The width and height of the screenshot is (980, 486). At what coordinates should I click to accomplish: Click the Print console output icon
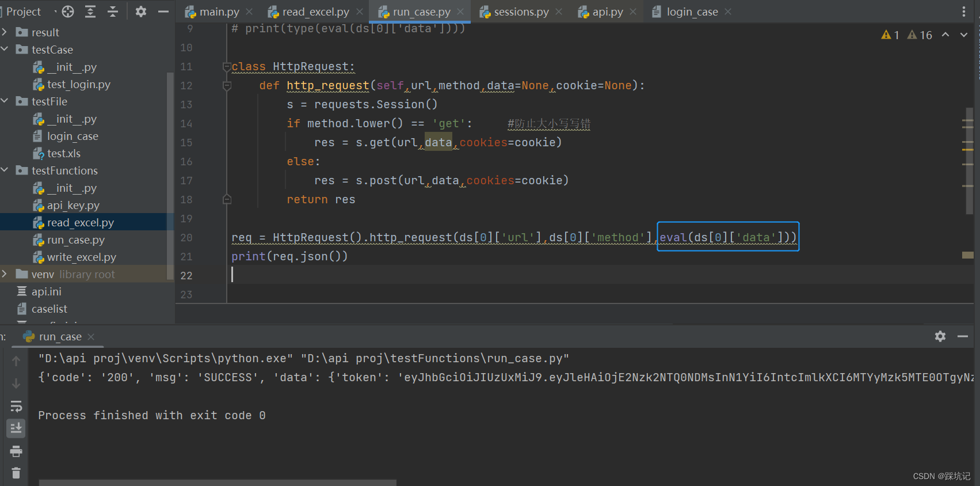pos(16,451)
